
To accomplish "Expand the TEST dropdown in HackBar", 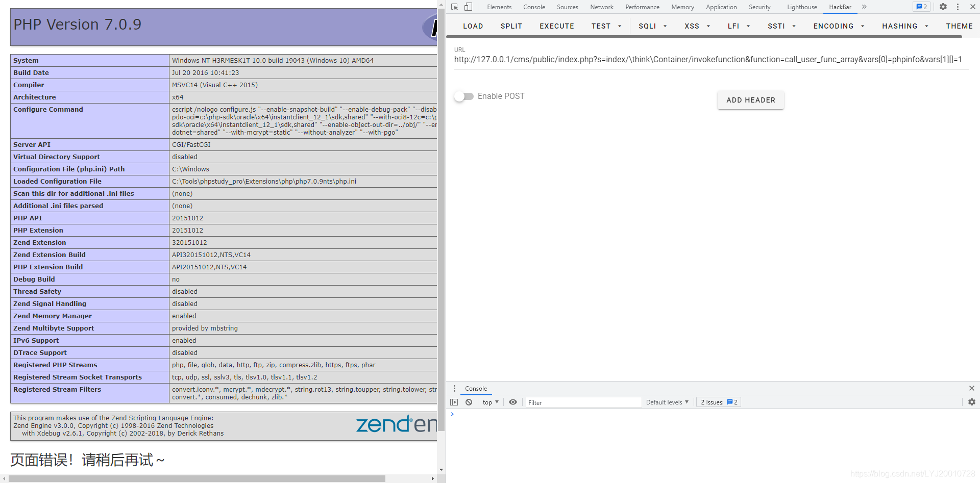I will (x=606, y=26).
